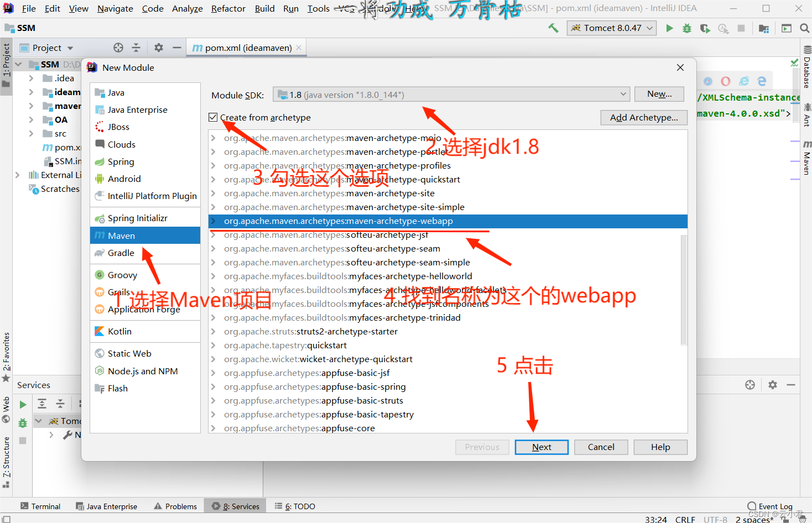
Task: Open the Edge browser icon in the editor
Action: pos(762,81)
